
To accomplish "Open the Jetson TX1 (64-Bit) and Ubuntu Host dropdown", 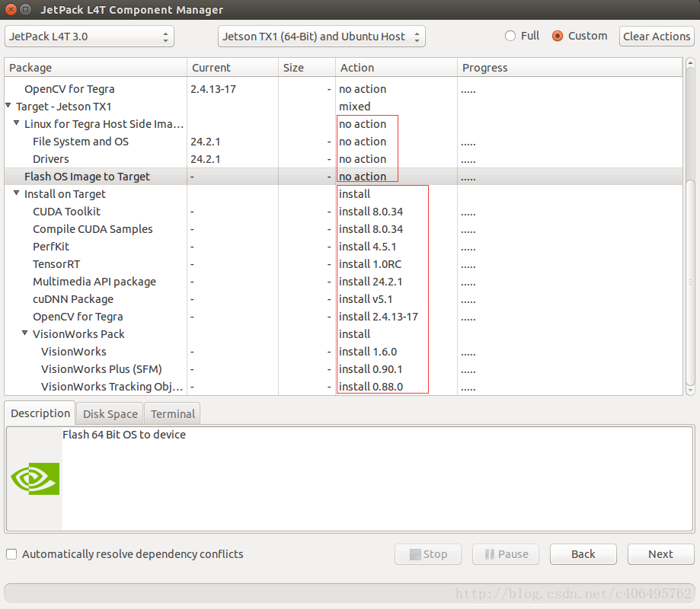I will (321, 37).
